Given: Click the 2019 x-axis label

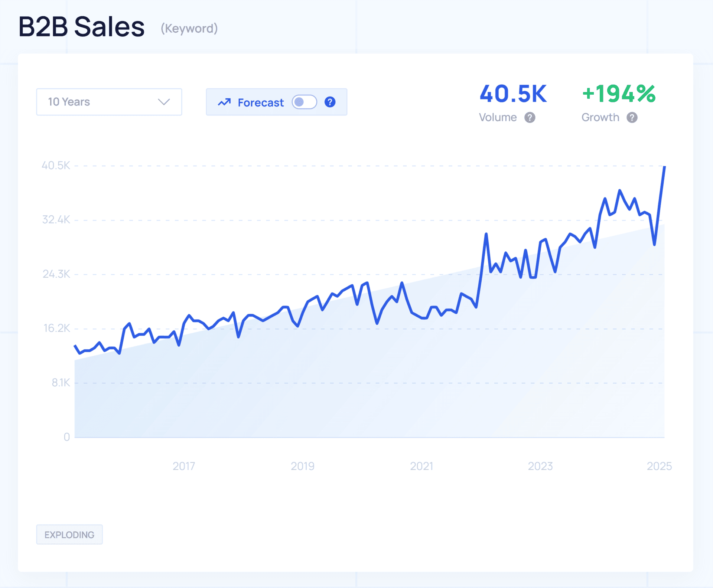Looking at the screenshot, I should point(302,466).
